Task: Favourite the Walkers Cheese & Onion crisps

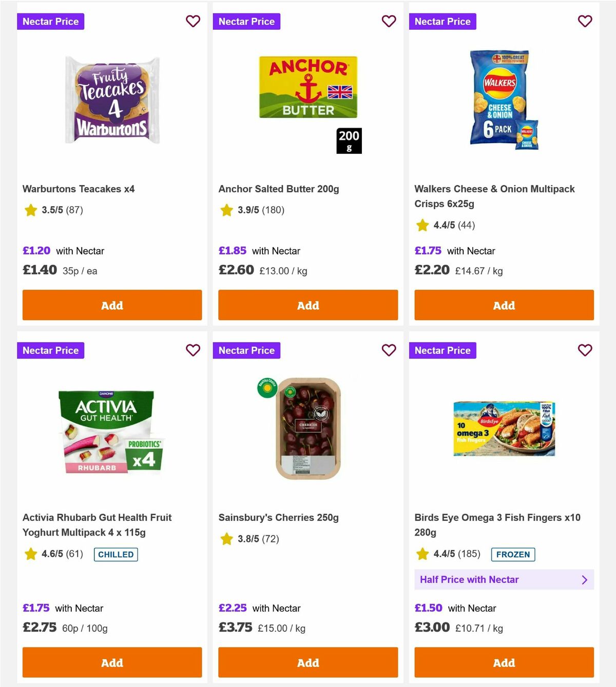Action: pyautogui.click(x=585, y=22)
